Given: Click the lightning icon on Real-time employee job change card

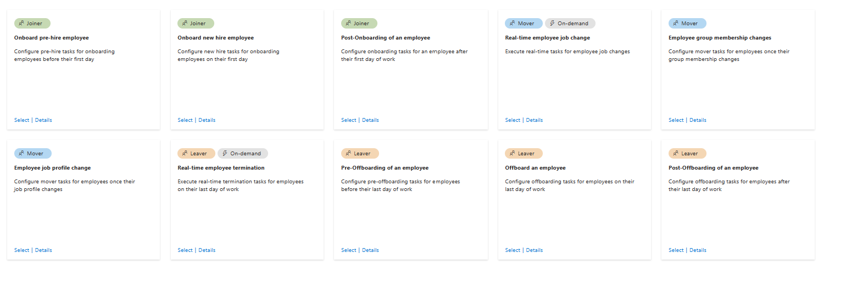Looking at the screenshot, I should click(x=552, y=24).
